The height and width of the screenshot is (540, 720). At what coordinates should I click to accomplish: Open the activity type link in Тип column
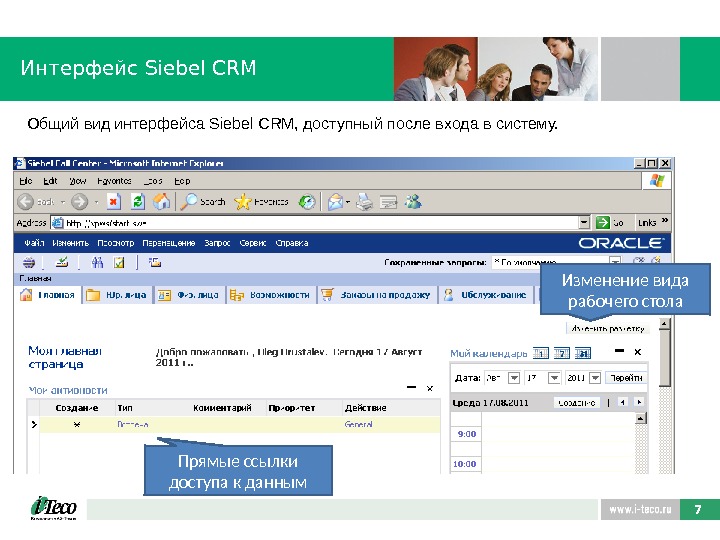pyautogui.click(x=133, y=424)
